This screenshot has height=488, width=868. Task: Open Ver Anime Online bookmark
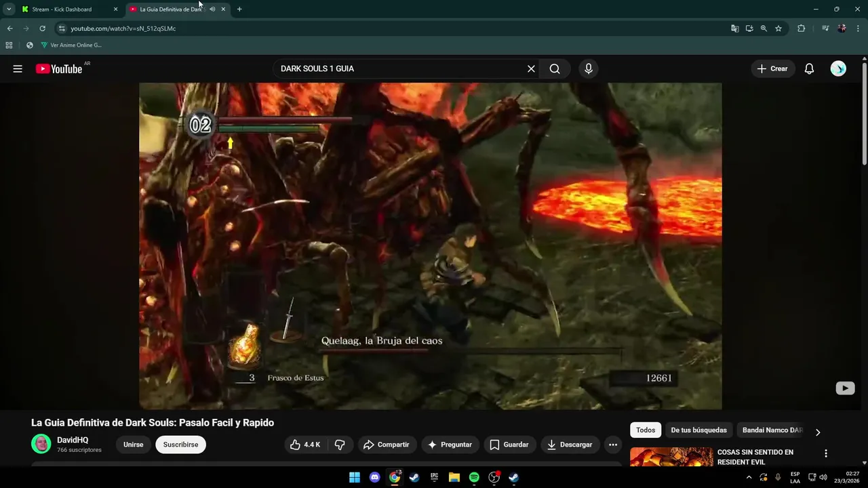[x=71, y=45]
